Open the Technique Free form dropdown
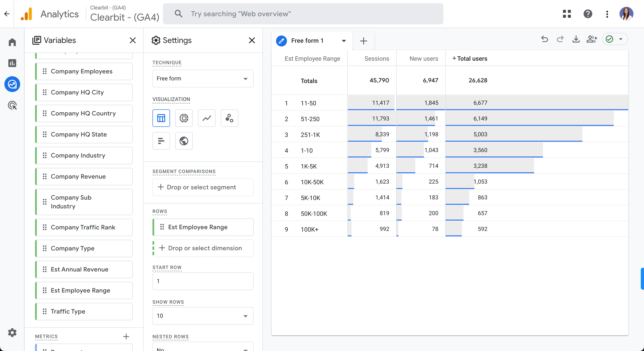 203,78
